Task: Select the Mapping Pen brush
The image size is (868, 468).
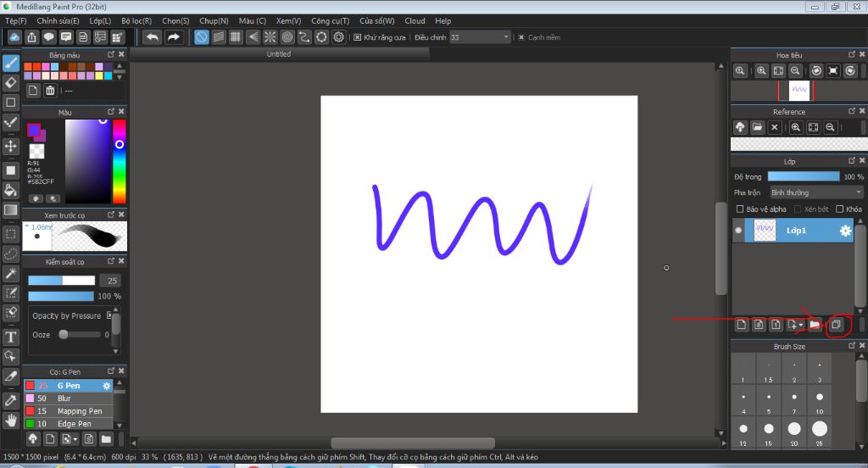Action: 80,411
